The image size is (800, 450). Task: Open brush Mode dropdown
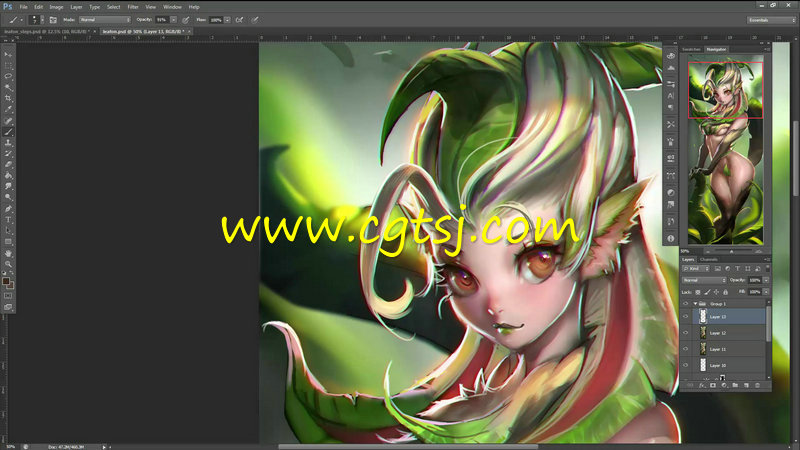tap(105, 20)
